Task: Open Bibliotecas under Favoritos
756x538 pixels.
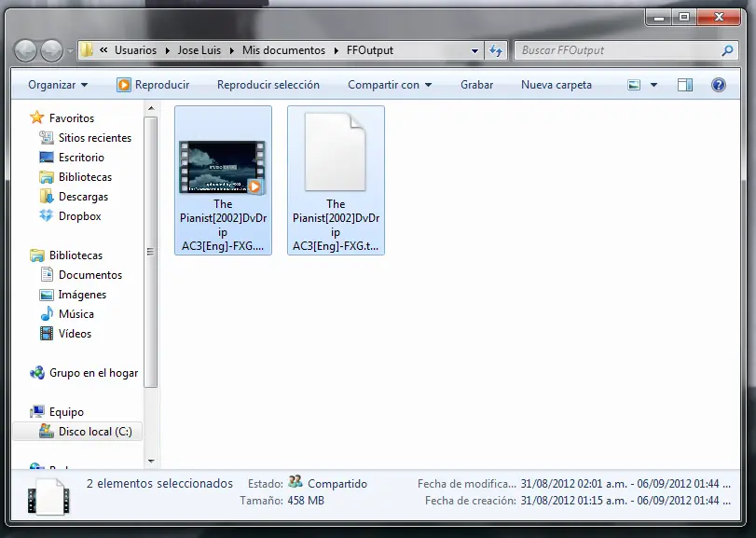Action: pos(85,177)
